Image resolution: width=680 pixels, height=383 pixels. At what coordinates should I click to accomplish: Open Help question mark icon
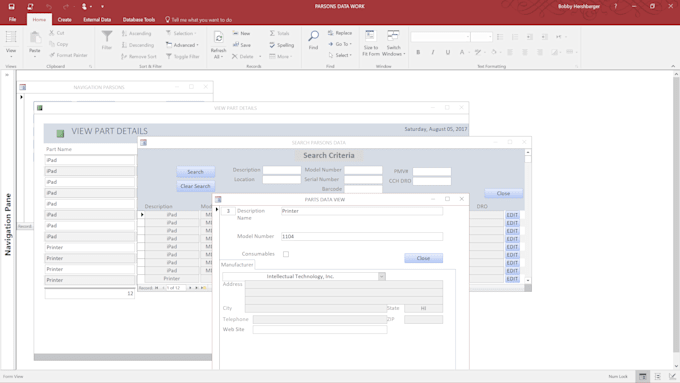pyautogui.click(x=615, y=7)
